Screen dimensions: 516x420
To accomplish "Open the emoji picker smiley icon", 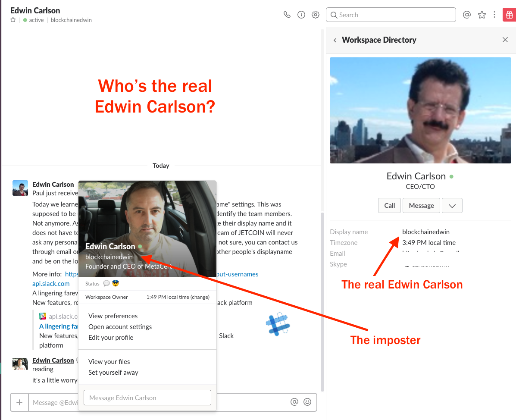I will pyautogui.click(x=307, y=402).
